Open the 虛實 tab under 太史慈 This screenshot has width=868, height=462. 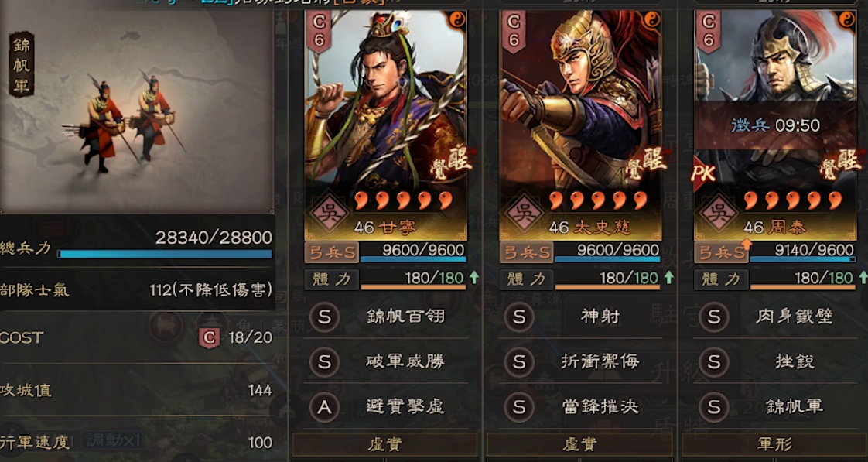[x=579, y=444]
